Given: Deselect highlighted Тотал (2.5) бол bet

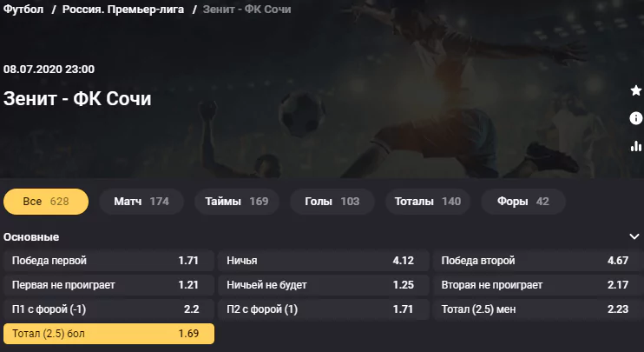Looking at the screenshot, I should 108,334.
